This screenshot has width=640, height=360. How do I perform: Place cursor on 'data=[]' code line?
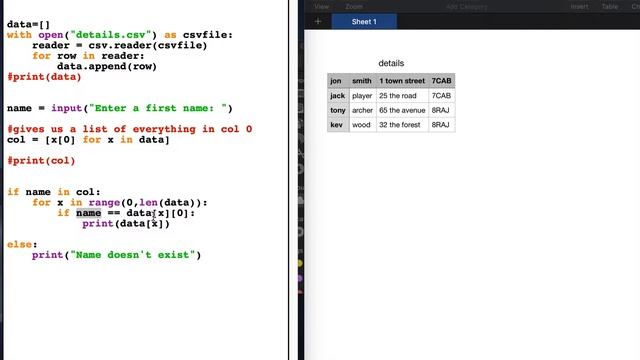[x=28, y=24]
